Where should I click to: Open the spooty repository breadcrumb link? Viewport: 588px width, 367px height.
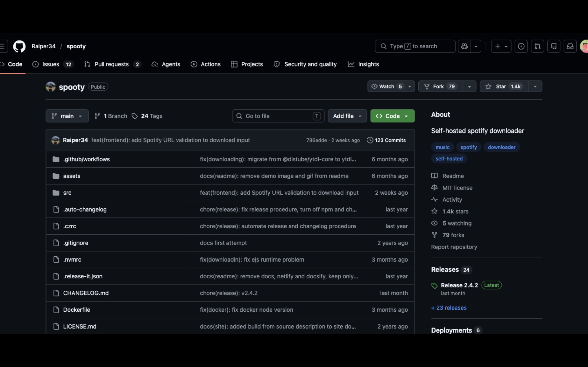coord(76,46)
